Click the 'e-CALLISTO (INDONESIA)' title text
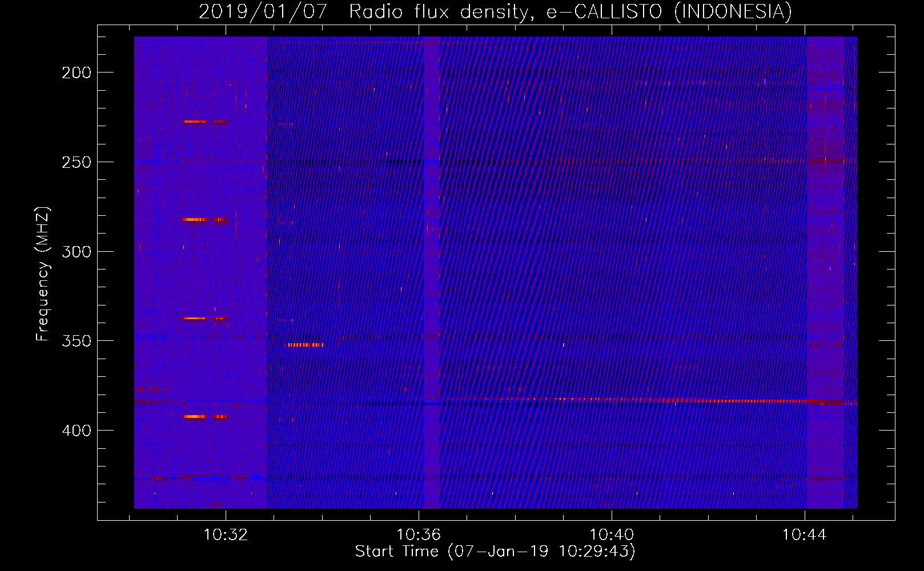This screenshot has width=924, height=571. [x=669, y=11]
